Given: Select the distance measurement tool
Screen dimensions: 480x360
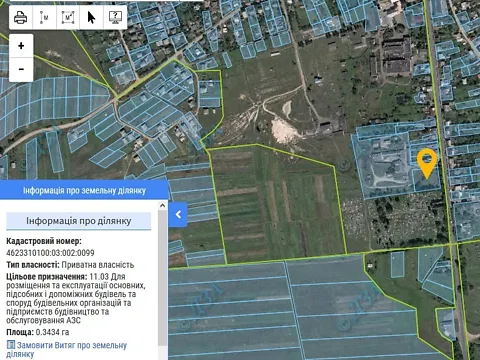Looking at the screenshot, I should point(44,17).
